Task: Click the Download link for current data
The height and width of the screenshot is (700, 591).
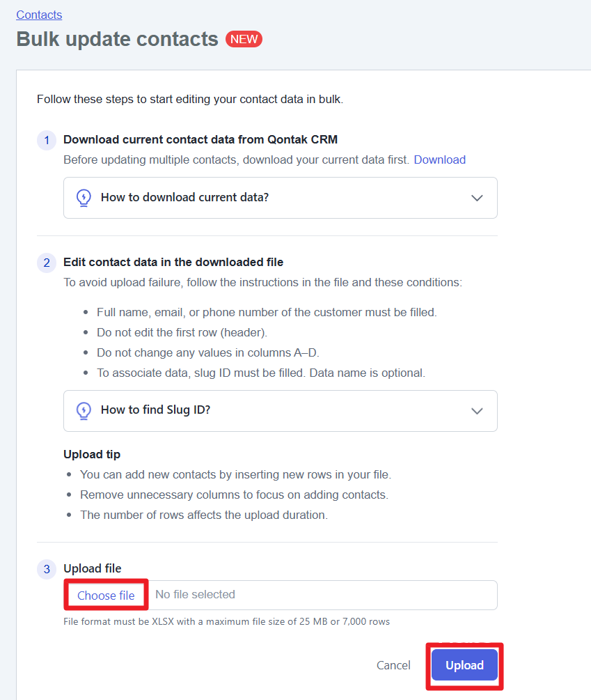Action: point(439,160)
